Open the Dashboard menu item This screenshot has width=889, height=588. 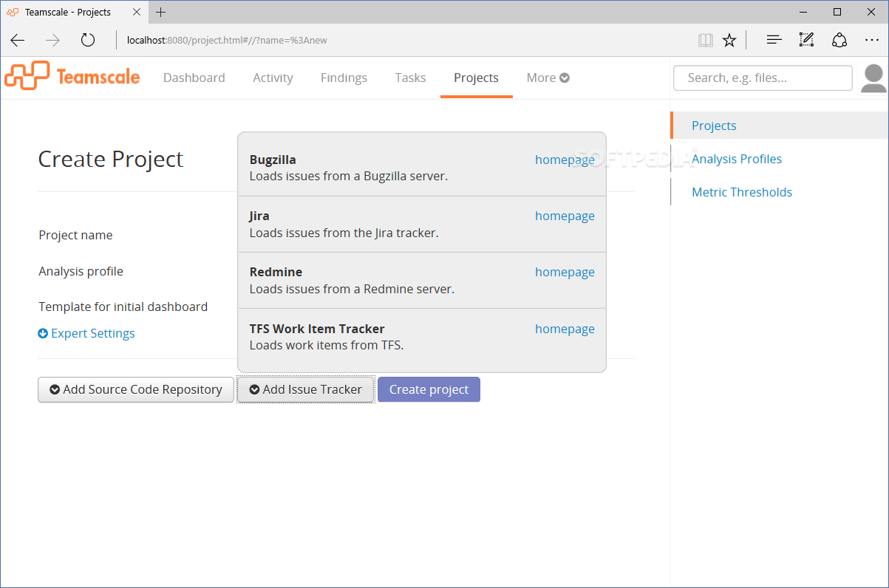(x=194, y=78)
